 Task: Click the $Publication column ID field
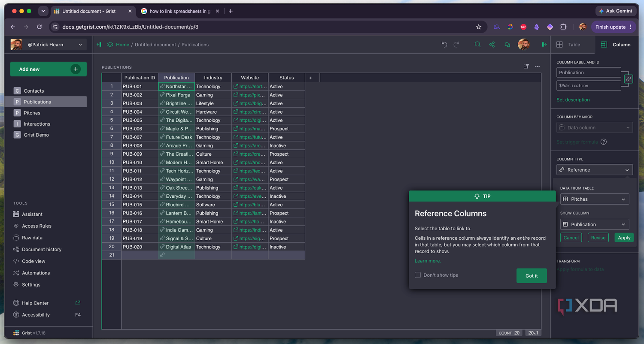589,85
